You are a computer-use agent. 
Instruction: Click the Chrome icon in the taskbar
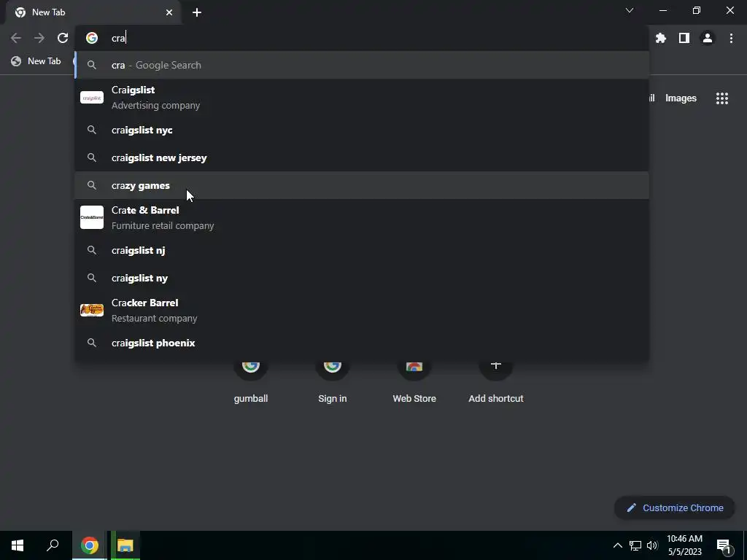pos(90,545)
